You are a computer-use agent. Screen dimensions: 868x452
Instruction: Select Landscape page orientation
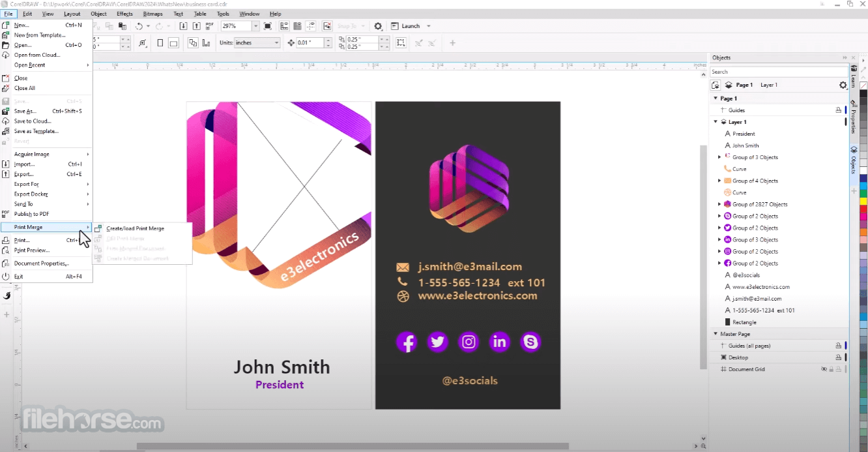(x=173, y=43)
